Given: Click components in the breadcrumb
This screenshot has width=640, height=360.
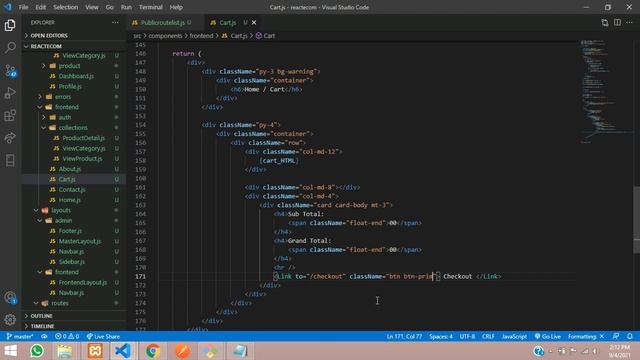Looking at the screenshot, I should [x=165, y=36].
